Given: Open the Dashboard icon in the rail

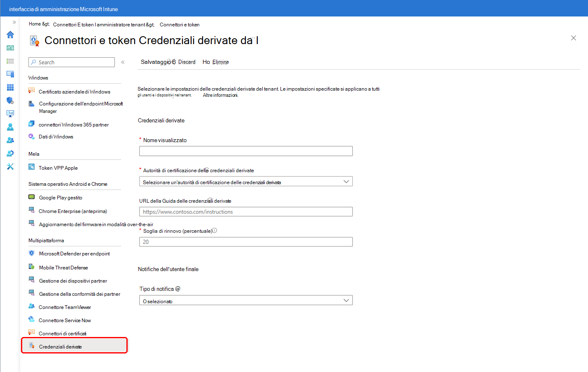Looking at the screenshot, I should 10,48.
